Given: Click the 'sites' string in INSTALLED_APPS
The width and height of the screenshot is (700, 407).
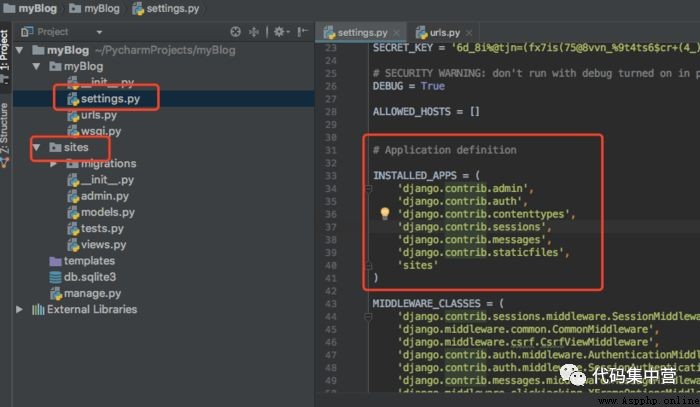Looking at the screenshot, I should click(417, 266).
